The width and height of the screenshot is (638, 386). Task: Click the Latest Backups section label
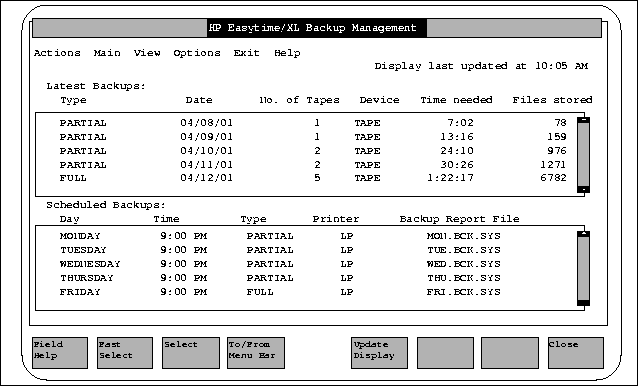(96, 86)
